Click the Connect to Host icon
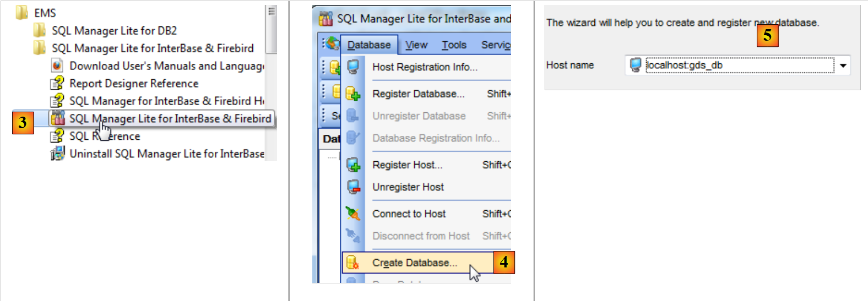 click(x=352, y=214)
